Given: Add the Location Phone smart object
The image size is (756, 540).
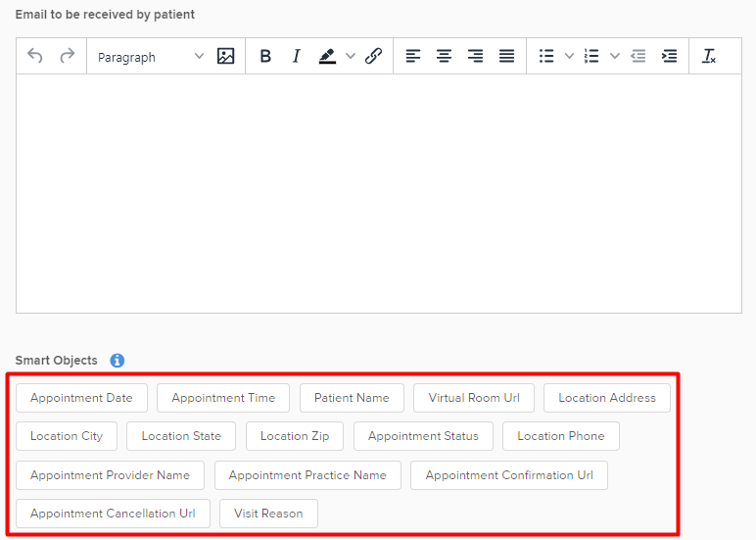Looking at the screenshot, I should [561, 436].
